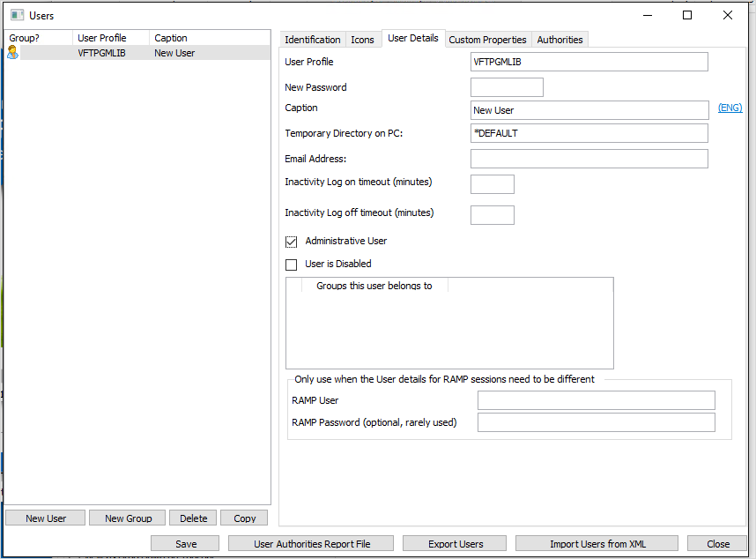This screenshot has width=756, height=559.
Task: Open User Authorities Report File
Action: click(x=311, y=543)
